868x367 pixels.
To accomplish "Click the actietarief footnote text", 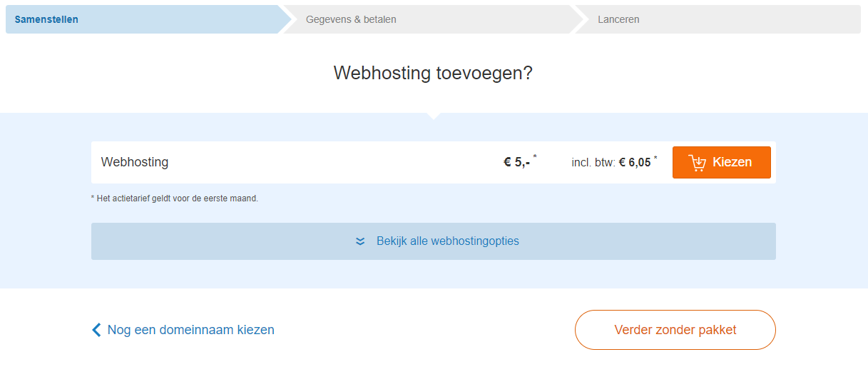I will (175, 198).
